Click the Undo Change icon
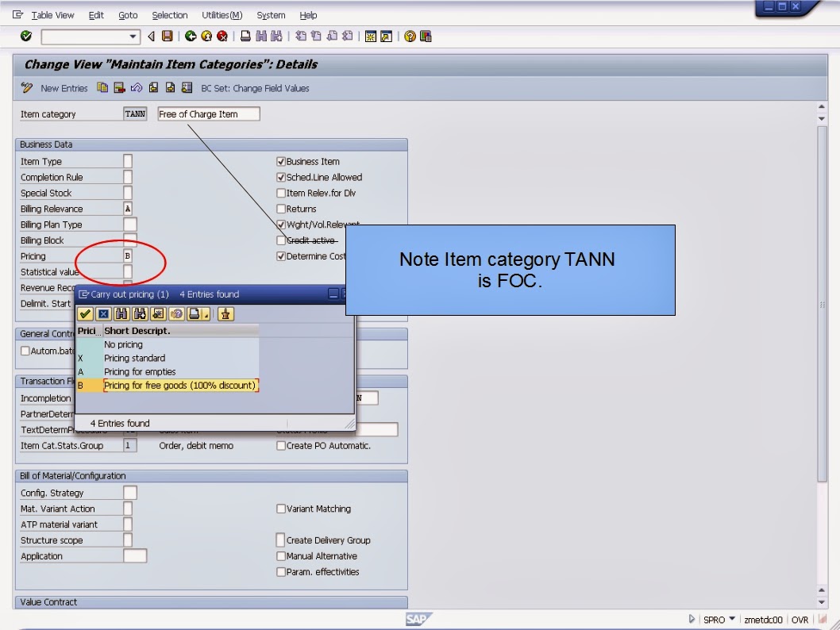 136,88
